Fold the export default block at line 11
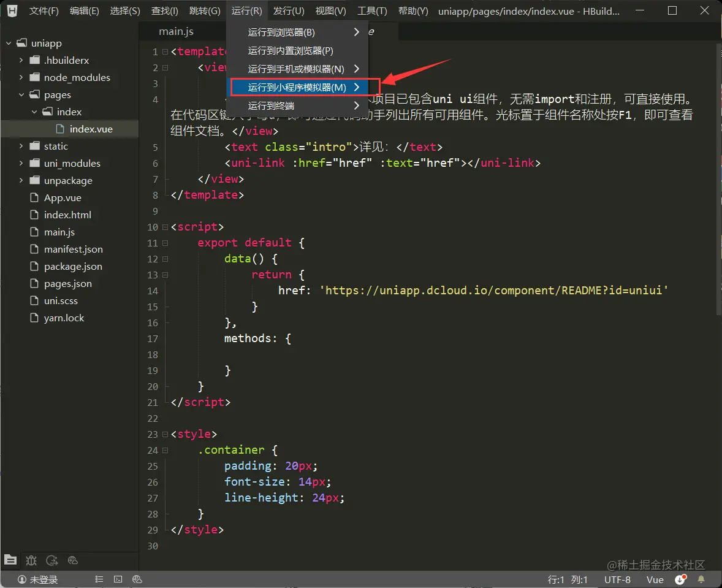The height and width of the screenshot is (588, 722). 165,243
